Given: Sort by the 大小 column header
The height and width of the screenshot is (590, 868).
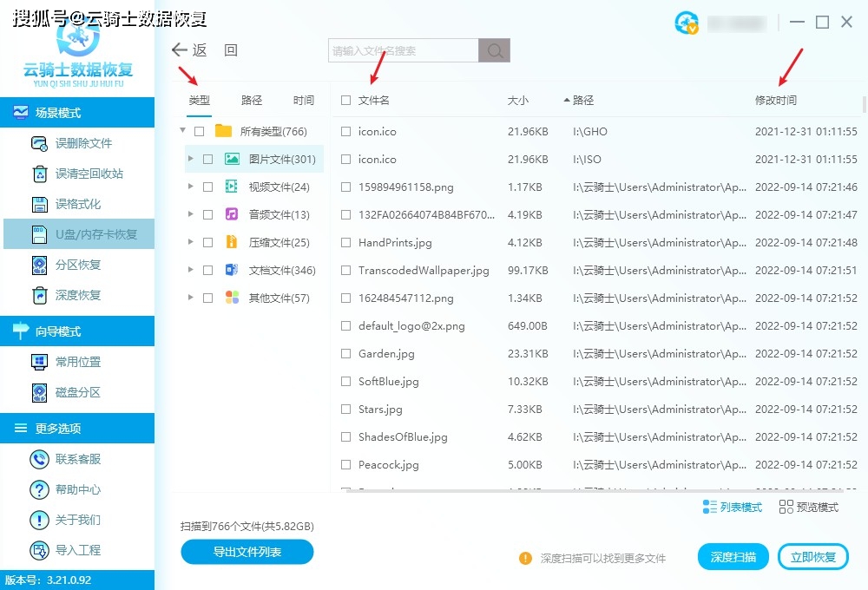Looking at the screenshot, I should coord(518,100).
